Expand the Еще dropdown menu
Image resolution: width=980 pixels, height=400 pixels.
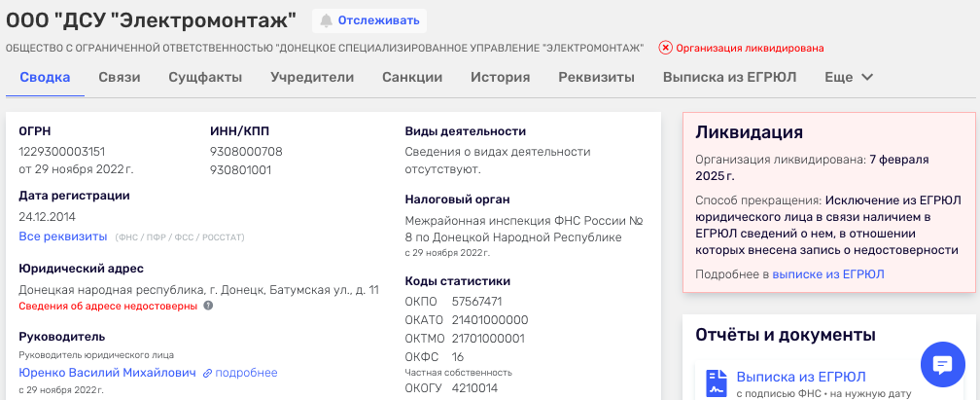[849, 78]
